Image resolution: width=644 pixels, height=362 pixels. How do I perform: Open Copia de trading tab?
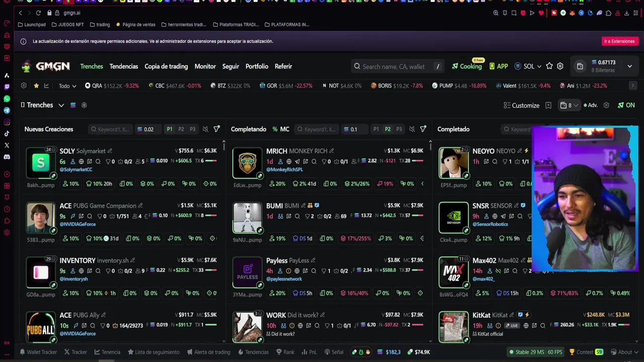pyautogui.click(x=166, y=66)
